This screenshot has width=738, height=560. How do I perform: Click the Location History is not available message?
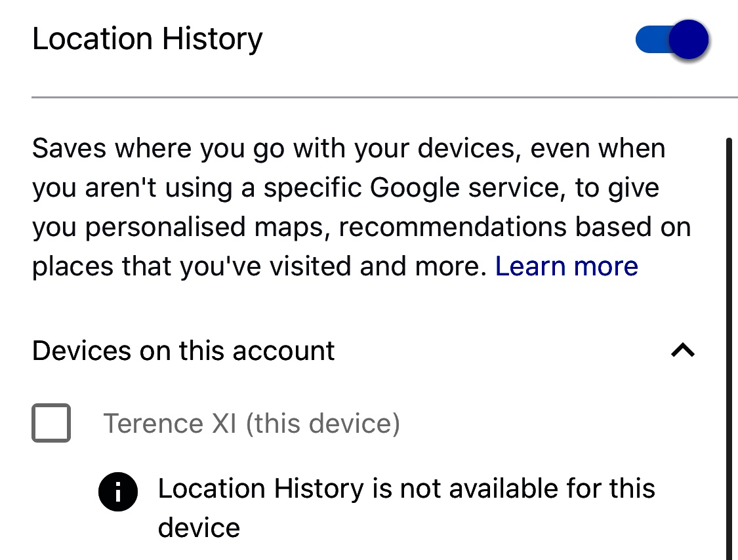[407, 508]
